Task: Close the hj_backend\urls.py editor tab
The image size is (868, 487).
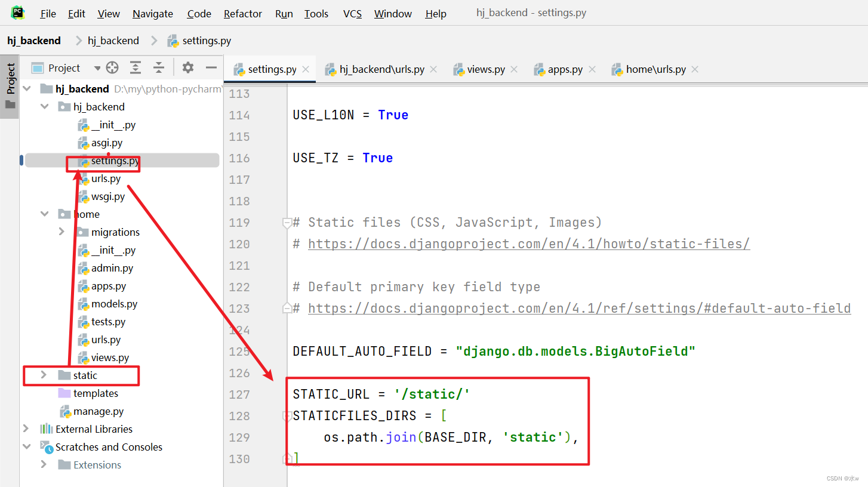Action: pos(433,69)
